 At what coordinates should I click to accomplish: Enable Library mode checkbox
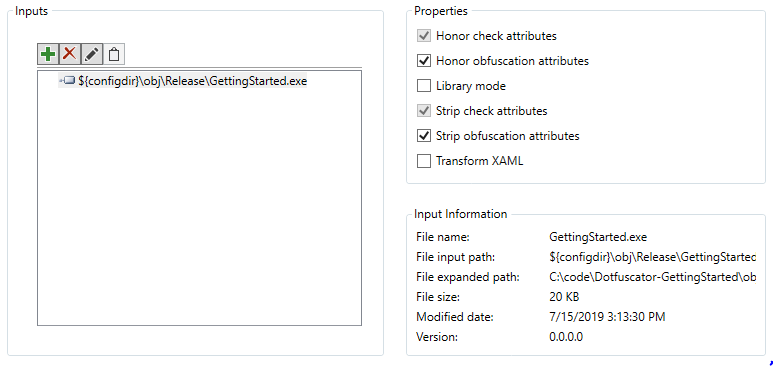click(x=423, y=86)
